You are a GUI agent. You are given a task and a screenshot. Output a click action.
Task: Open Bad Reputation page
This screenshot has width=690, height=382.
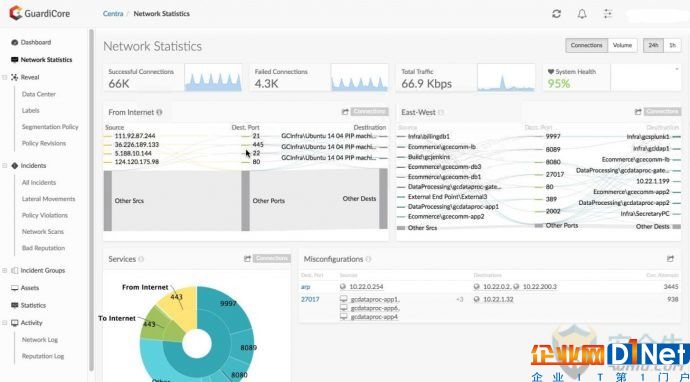pyautogui.click(x=43, y=248)
